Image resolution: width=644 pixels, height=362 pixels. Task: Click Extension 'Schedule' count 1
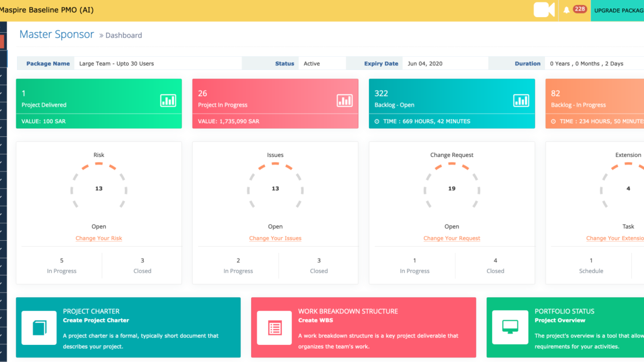591,260
